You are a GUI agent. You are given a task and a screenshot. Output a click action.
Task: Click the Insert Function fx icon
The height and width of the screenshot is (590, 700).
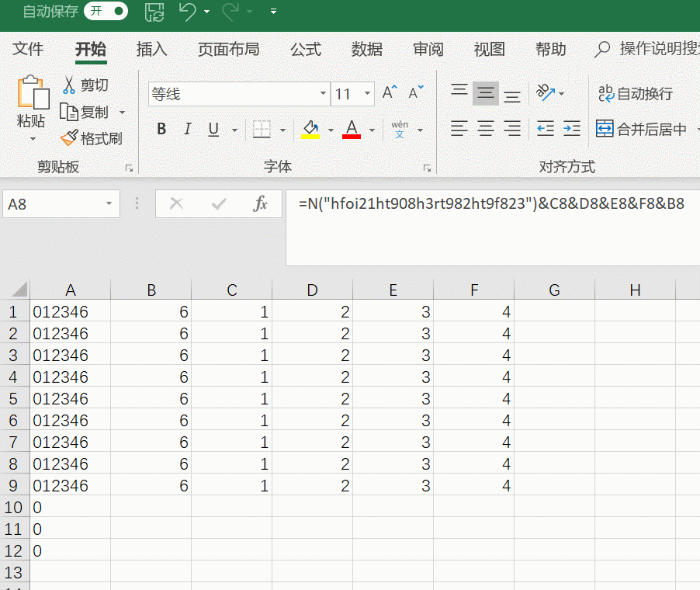(260, 204)
